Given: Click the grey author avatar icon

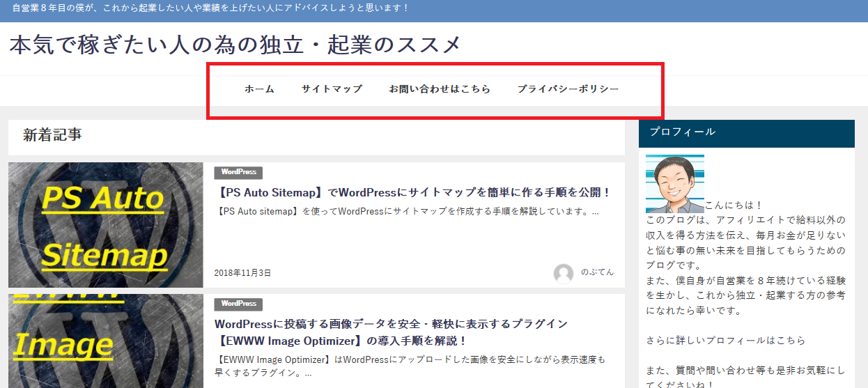Looking at the screenshot, I should (564, 273).
